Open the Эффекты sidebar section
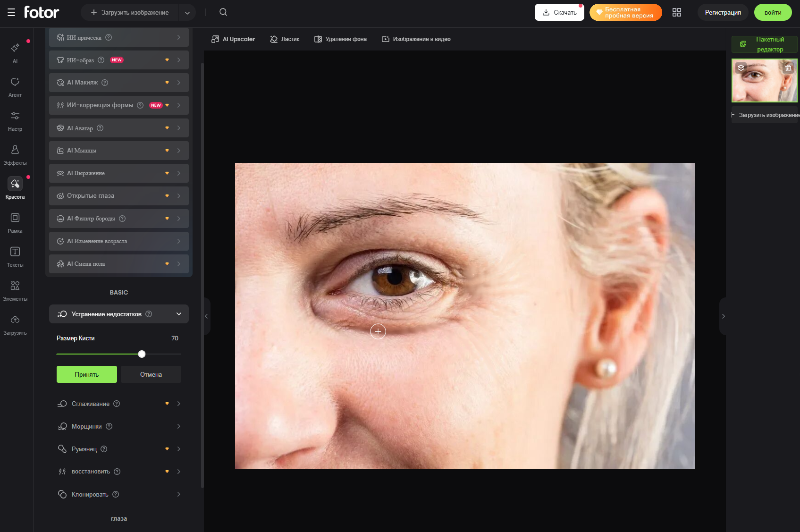 pyautogui.click(x=15, y=154)
